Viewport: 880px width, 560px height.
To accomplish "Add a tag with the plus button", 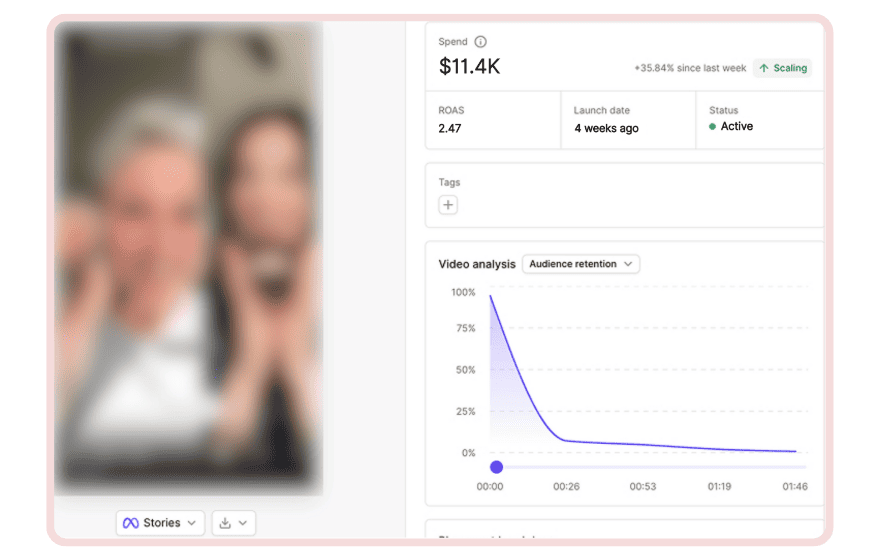I will coord(448,205).
